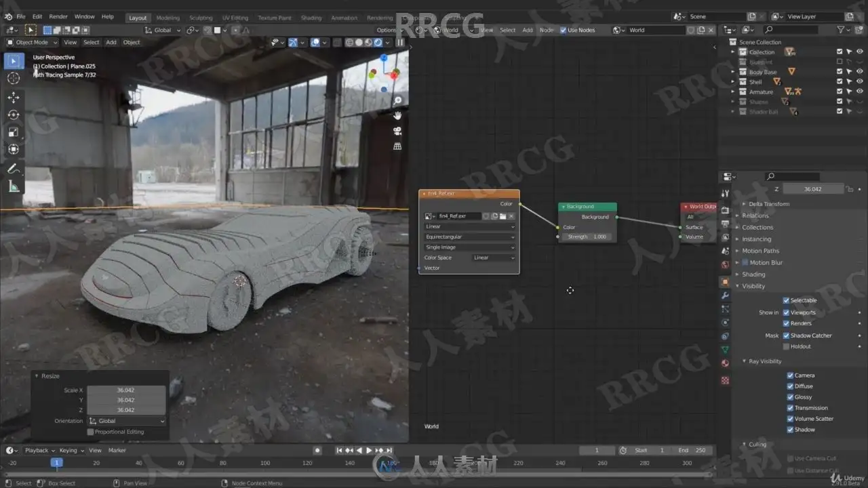This screenshot has height=488, width=868.
Task: Select the Move tool in viewport toolbar
Action: click(14, 98)
